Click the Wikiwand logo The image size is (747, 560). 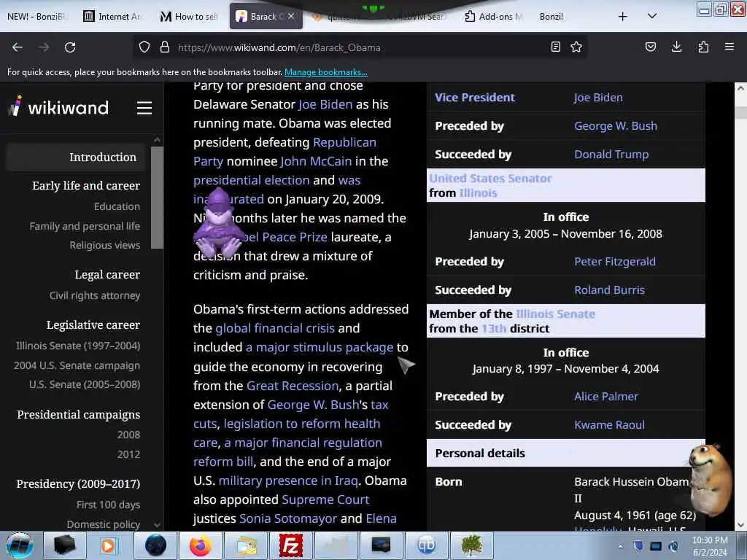pos(58,107)
